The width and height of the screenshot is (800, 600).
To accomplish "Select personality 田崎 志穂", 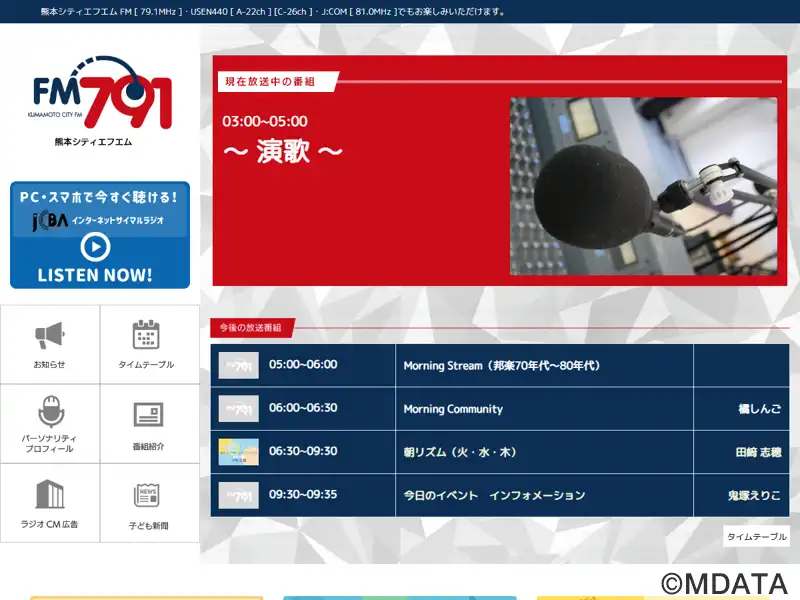I will click(x=758, y=452).
